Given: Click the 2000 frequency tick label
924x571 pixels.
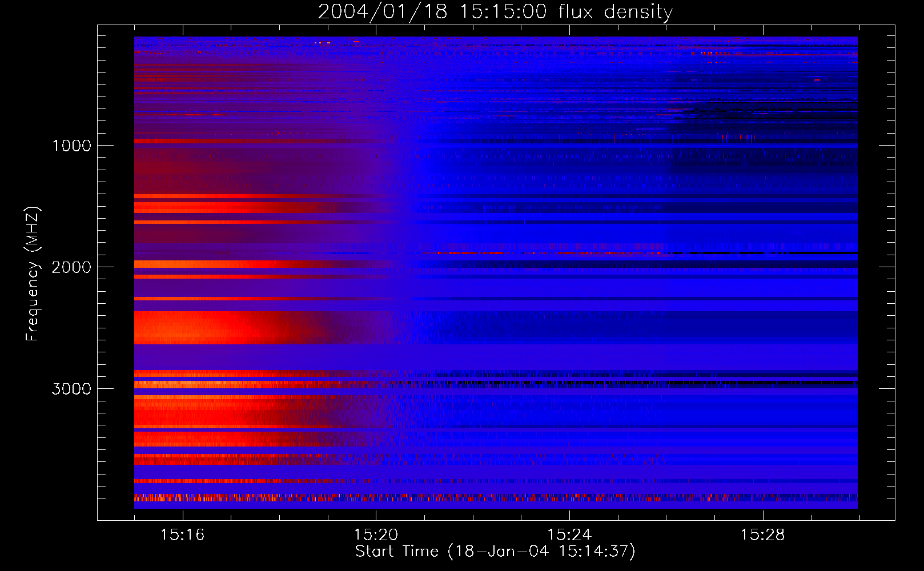Looking at the screenshot, I should pos(71,267).
